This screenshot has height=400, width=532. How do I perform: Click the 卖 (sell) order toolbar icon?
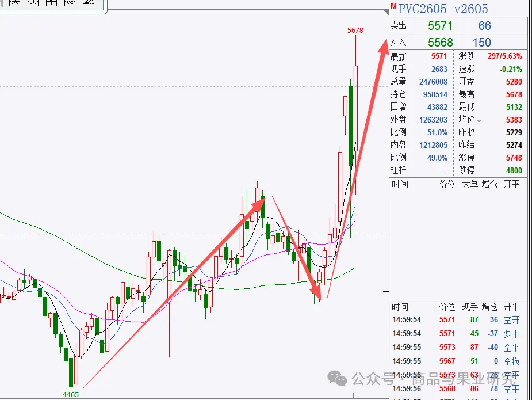pos(33,3)
